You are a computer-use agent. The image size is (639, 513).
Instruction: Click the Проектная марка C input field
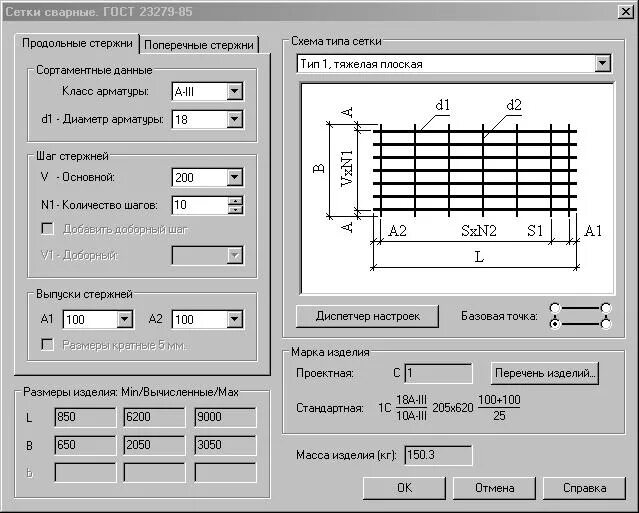tap(438, 373)
